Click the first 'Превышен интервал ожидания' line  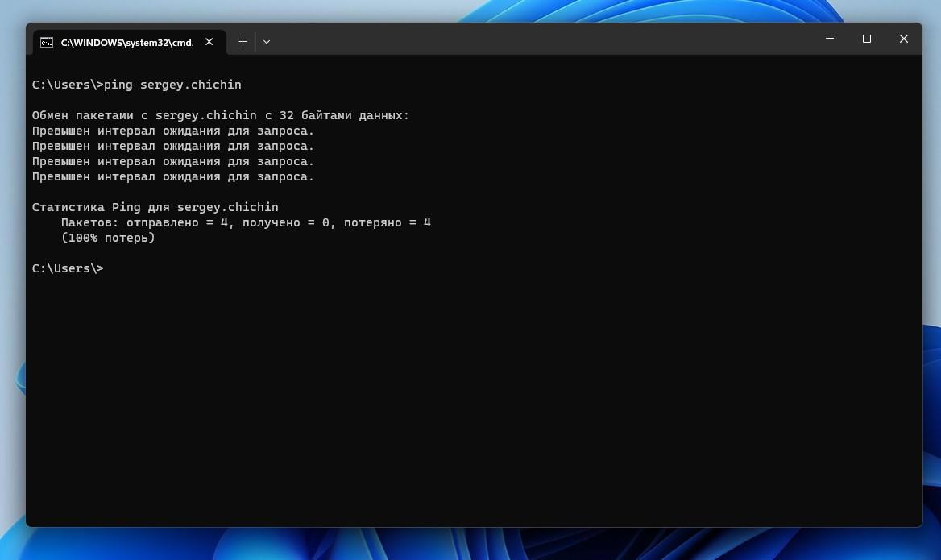coord(172,131)
